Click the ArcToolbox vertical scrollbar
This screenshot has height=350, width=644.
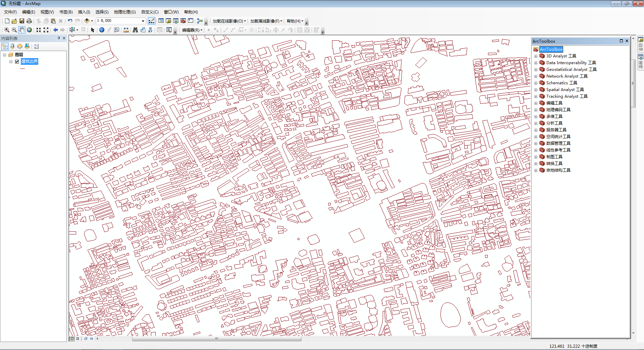point(633,83)
